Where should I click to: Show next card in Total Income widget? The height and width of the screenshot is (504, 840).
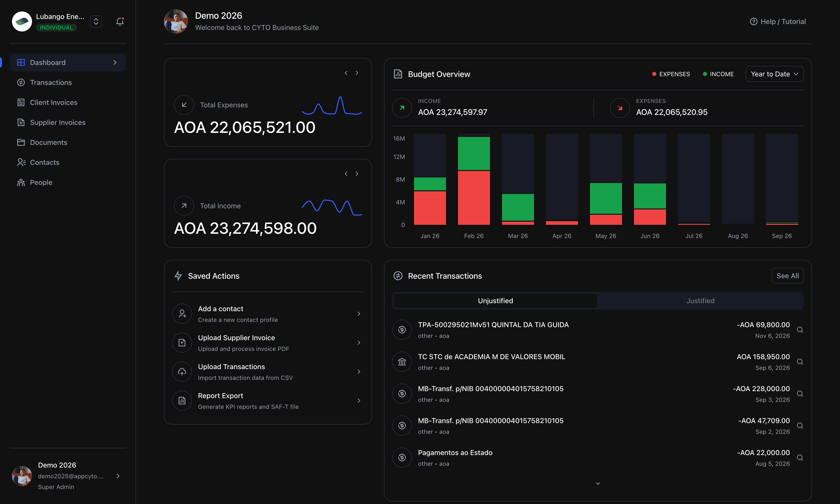pos(357,174)
